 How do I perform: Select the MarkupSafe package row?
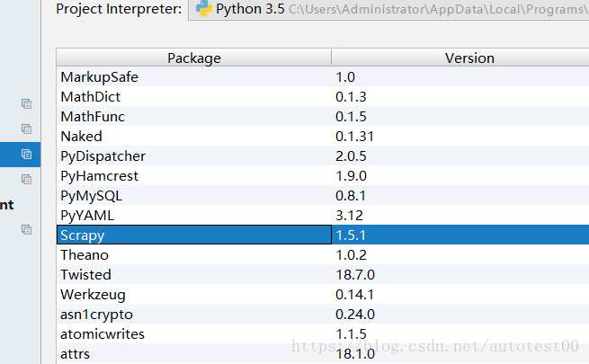point(323,77)
